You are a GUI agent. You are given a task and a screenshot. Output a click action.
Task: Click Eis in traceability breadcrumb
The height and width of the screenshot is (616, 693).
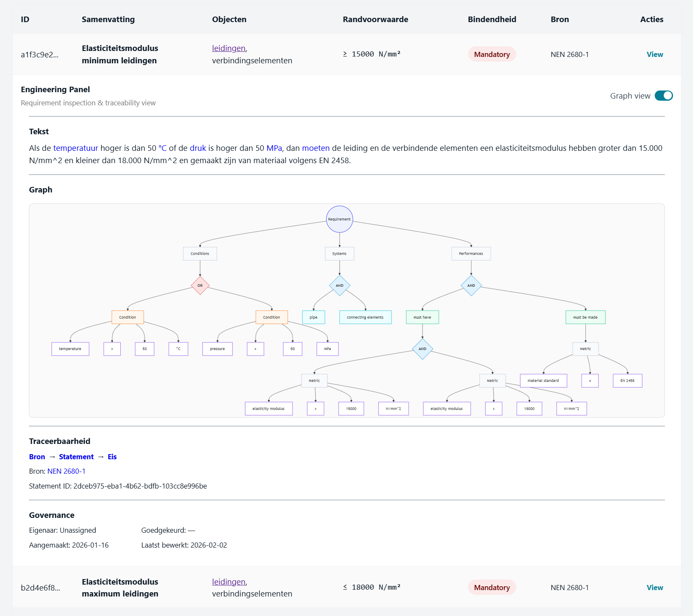(112, 457)
